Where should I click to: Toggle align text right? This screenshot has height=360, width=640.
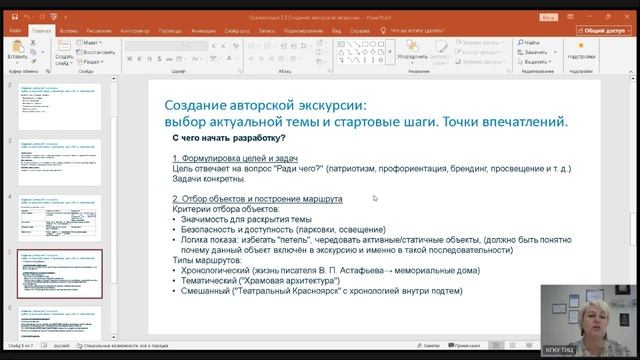(271, 59)
